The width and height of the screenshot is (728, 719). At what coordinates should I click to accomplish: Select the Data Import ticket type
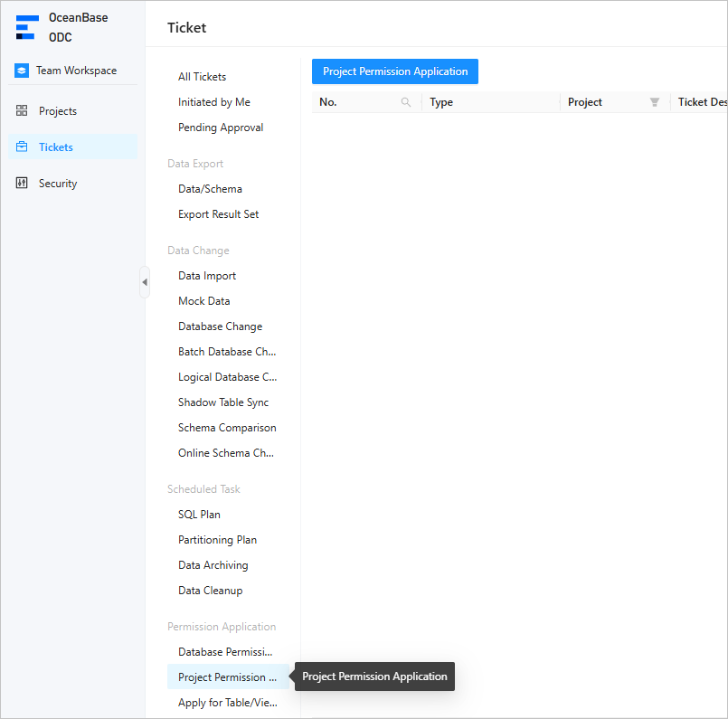pos(207,276)
